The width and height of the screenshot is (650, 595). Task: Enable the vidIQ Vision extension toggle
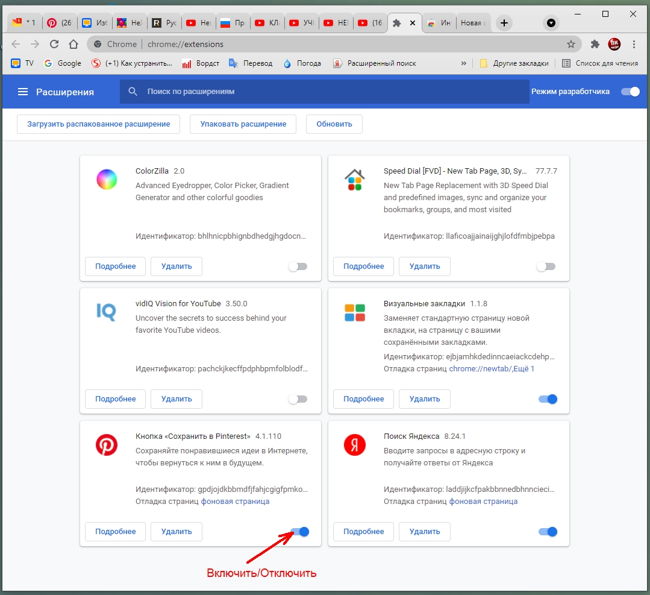coord(298,399)
